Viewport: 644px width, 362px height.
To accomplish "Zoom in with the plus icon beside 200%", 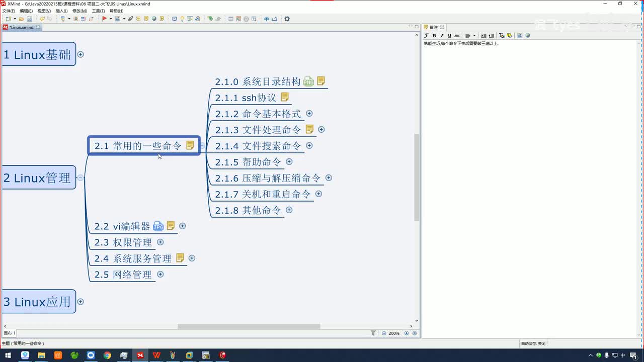I will point(407,333).
